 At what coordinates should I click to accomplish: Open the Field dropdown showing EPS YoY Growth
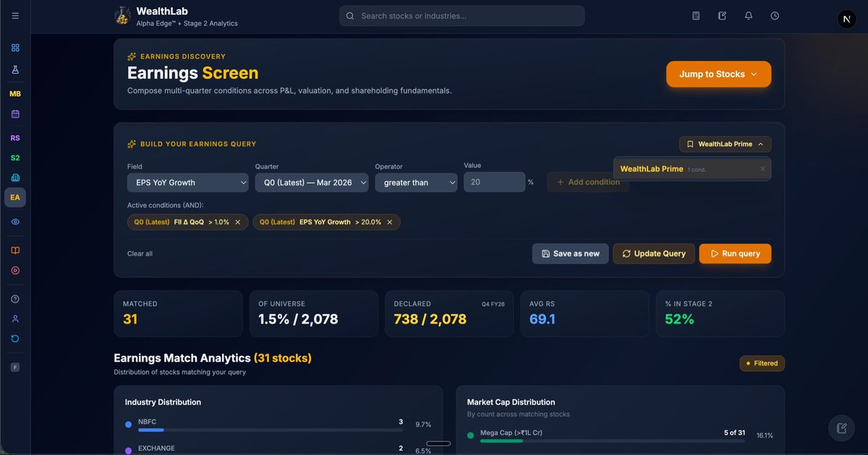tap(187, 182)
